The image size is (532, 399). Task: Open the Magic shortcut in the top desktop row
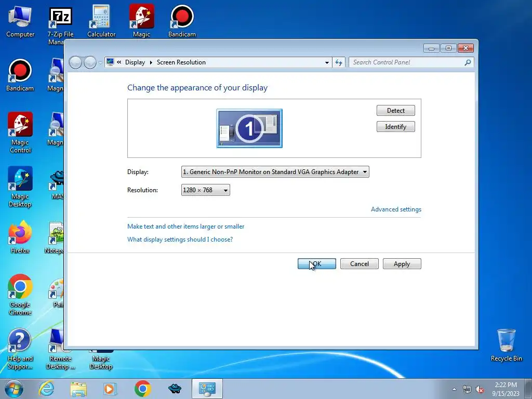pos(141,21)
